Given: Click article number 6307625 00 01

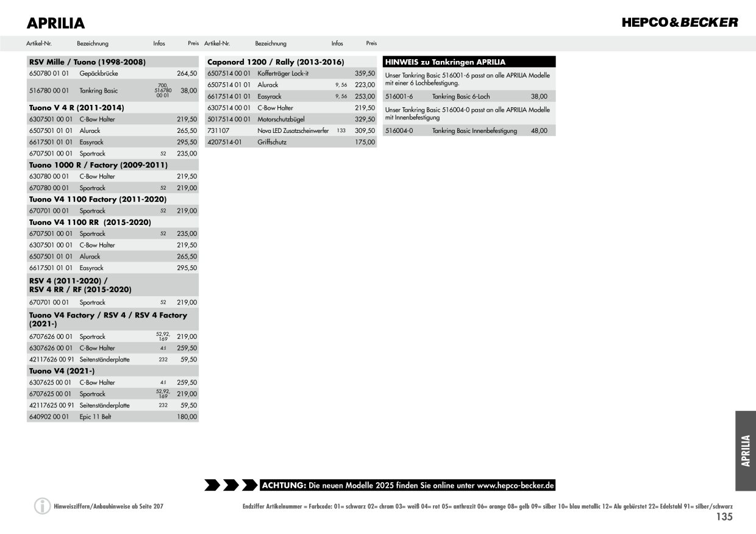Looking at the screenshot, I should pyautogui.click(x=51, y=382).
